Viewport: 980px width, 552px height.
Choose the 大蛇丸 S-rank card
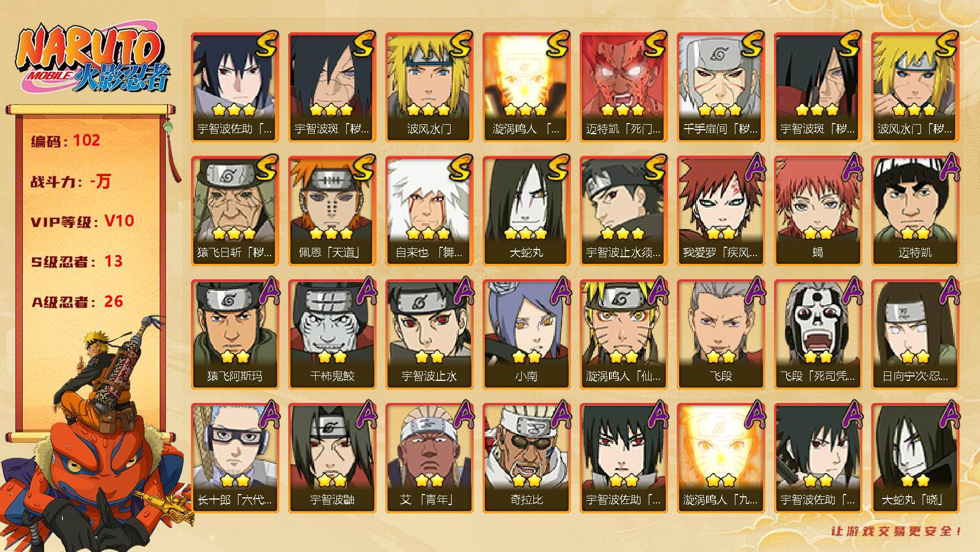[x=526, y=210]
